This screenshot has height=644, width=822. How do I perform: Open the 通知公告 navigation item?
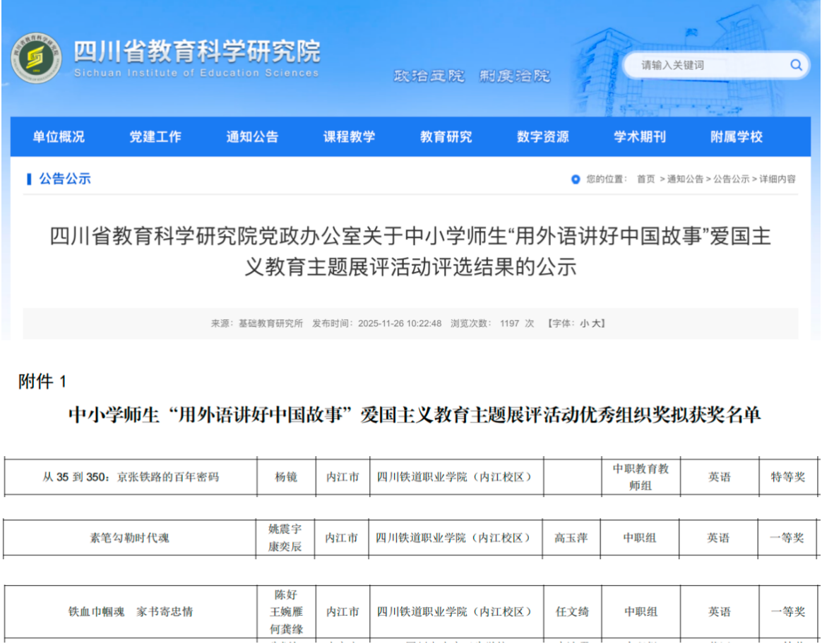tap(252, 137)
